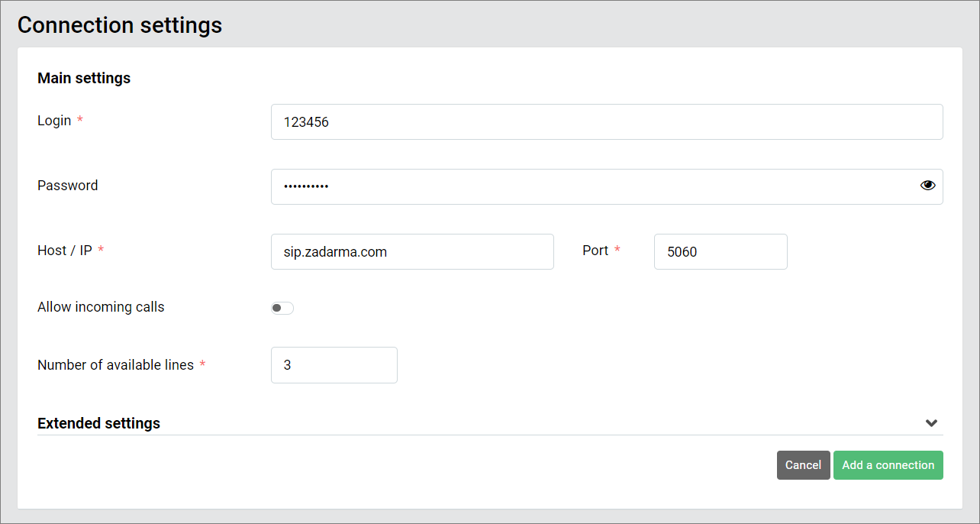
Task: Cancel the connection setup
Action: tap(803, 465)
